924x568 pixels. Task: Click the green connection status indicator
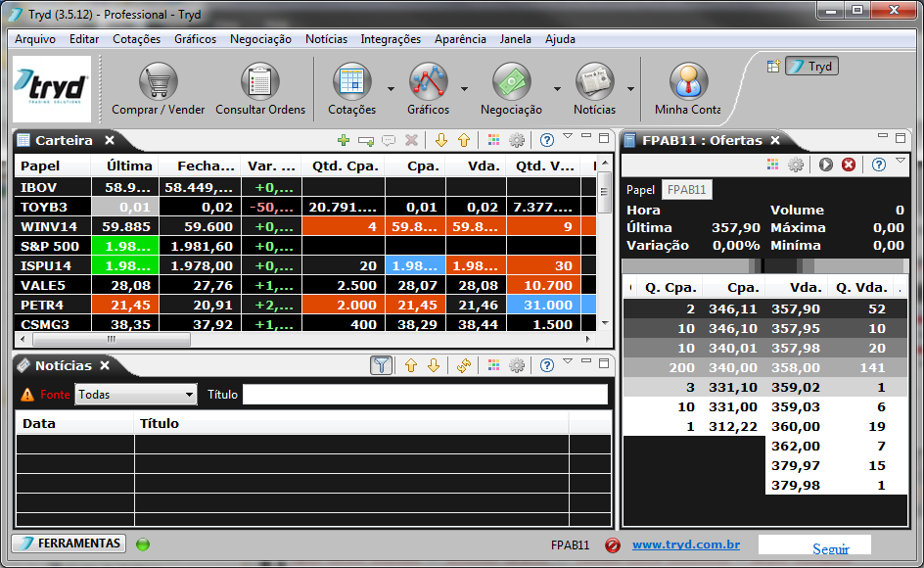pyautogui.click(x=143, y=544)
